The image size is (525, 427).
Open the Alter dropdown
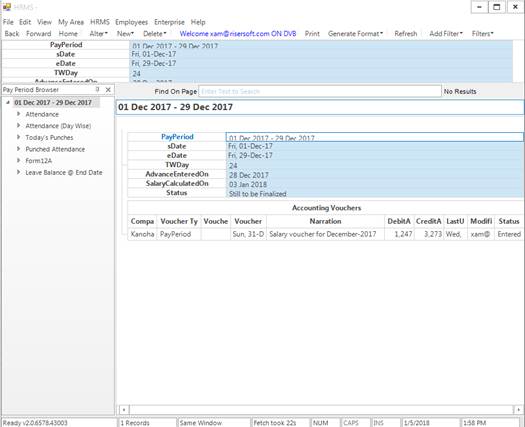point(98,33)
